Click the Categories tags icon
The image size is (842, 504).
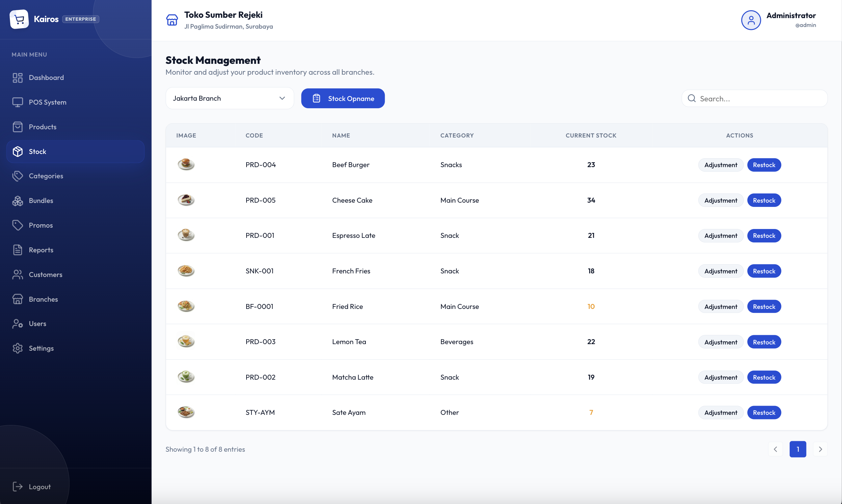17,176
